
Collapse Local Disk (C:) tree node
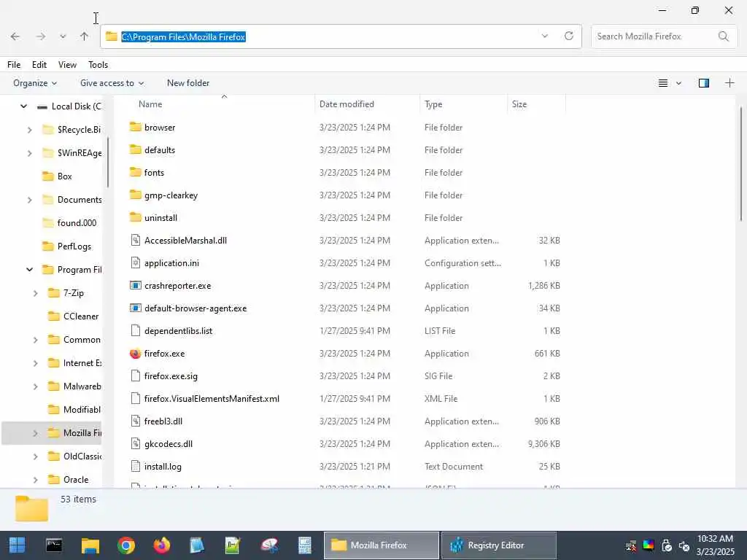23,106
